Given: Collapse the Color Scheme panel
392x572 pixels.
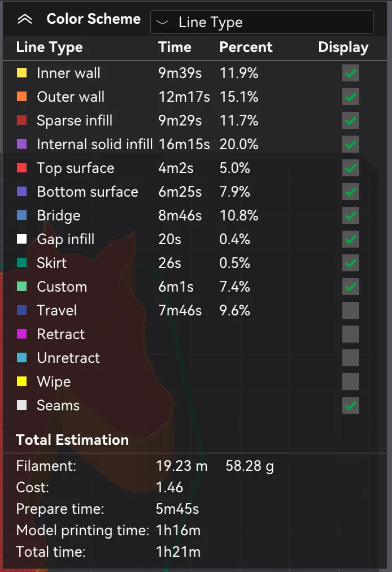Looking at the screenshot, I should [x=24, y=19].
